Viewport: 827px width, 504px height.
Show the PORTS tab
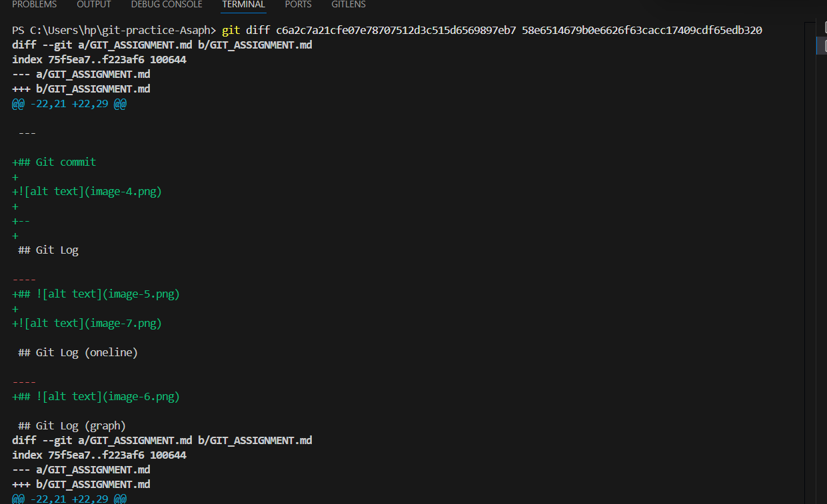(x=298, y=5)
